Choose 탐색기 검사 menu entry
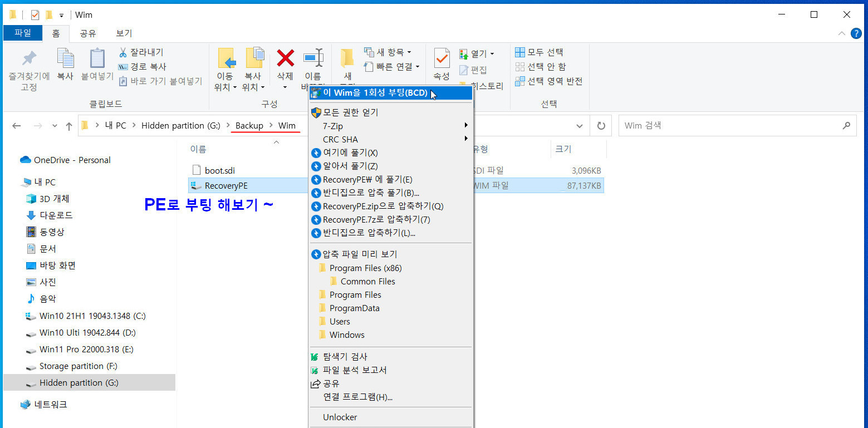Viewport: 868px width, 428px height. tap(391, 357)
